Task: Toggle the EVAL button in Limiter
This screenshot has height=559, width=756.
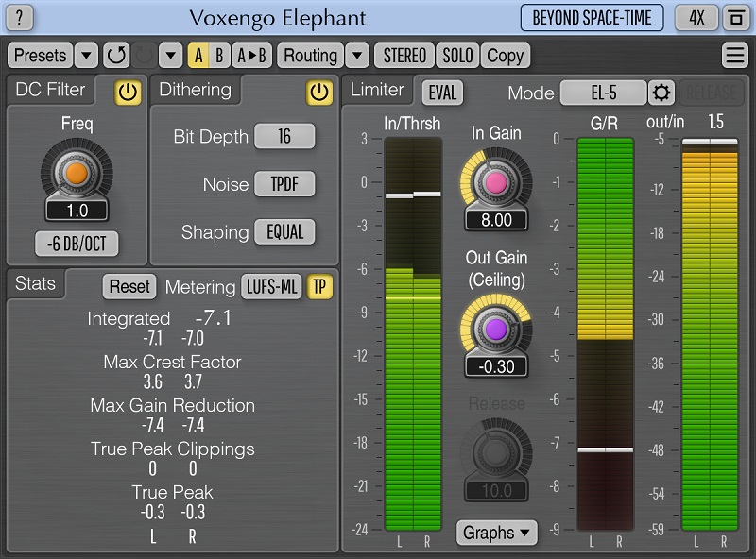Action: [x=442, y=93]
